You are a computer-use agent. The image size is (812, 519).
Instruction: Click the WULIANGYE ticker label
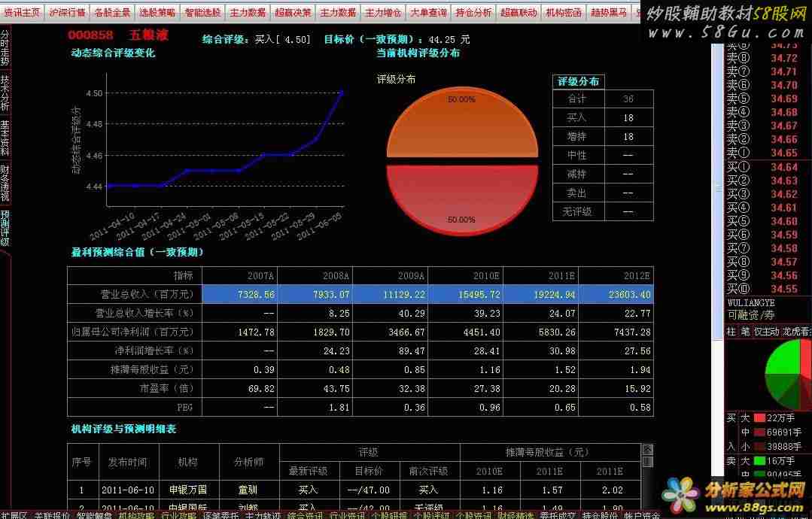pos(751,302)
